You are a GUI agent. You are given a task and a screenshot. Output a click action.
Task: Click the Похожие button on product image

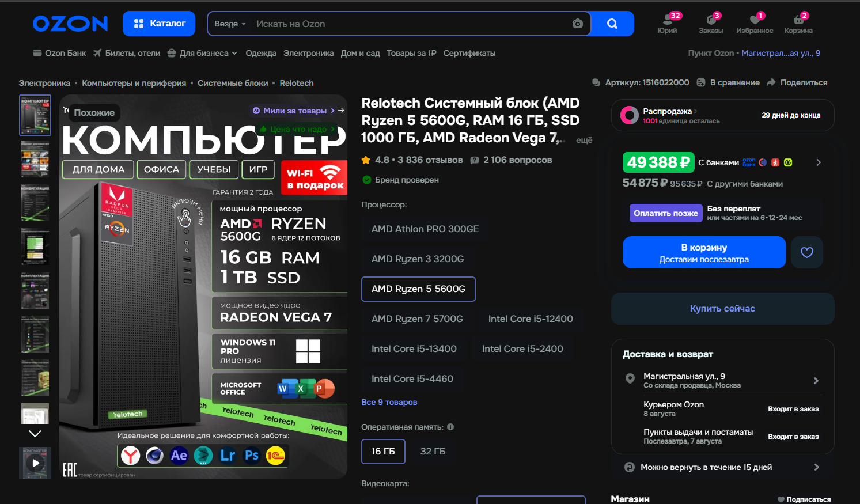(x=94, y=112)
